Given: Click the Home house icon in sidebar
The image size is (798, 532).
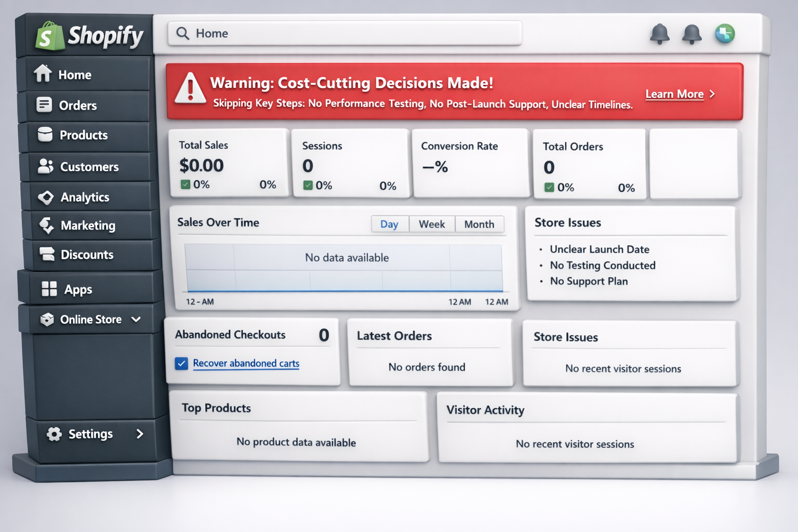Looking at the screenshot, I should (x=43, y=74).
